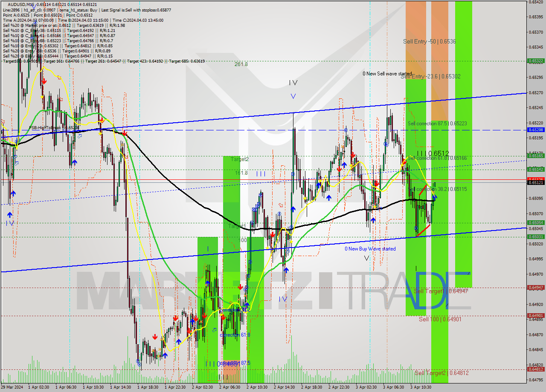Select the '0 New Sell wave started' label
This screenshot has width=546, height=392.
[x=387, y=74]
